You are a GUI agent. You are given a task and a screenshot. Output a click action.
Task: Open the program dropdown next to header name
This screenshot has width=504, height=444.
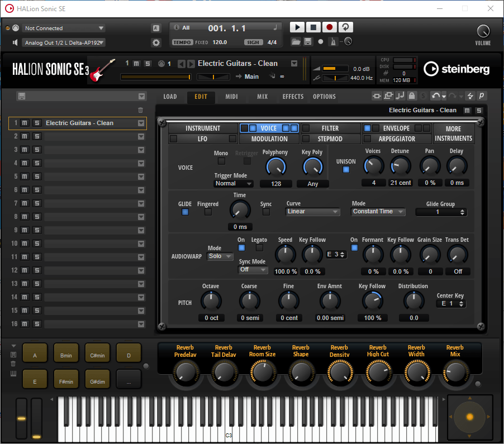(294, 64)
